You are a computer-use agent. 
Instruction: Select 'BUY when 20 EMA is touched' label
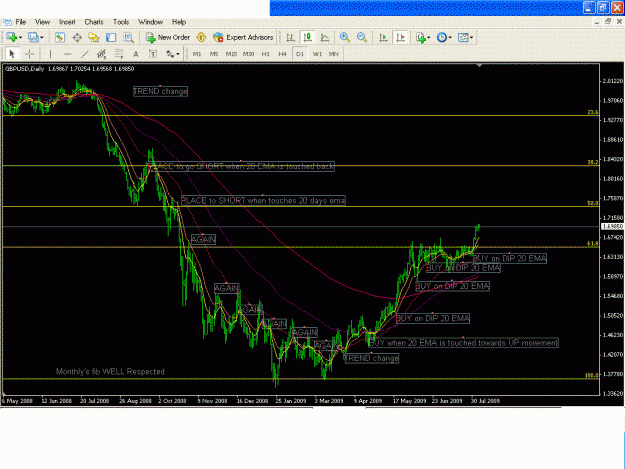(x=463, y=343)
